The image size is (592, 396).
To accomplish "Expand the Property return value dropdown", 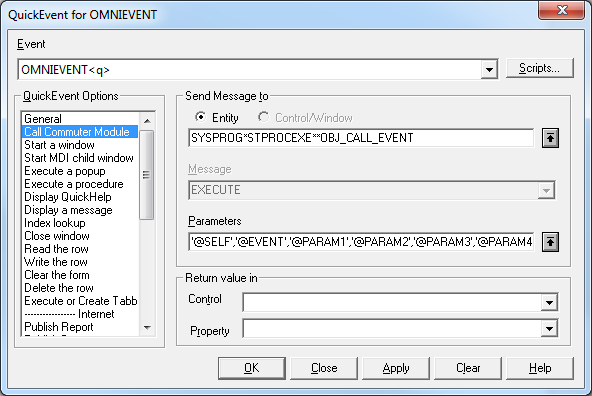I will pyautogui.click(x=549, y=328).
